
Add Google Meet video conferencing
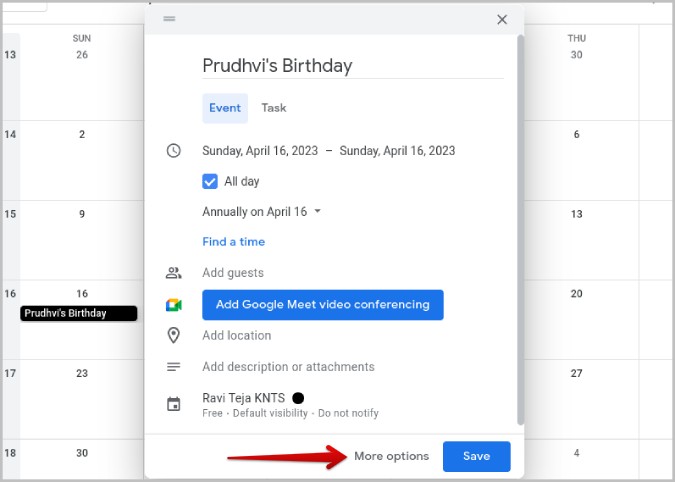click(x=323, y=305)
